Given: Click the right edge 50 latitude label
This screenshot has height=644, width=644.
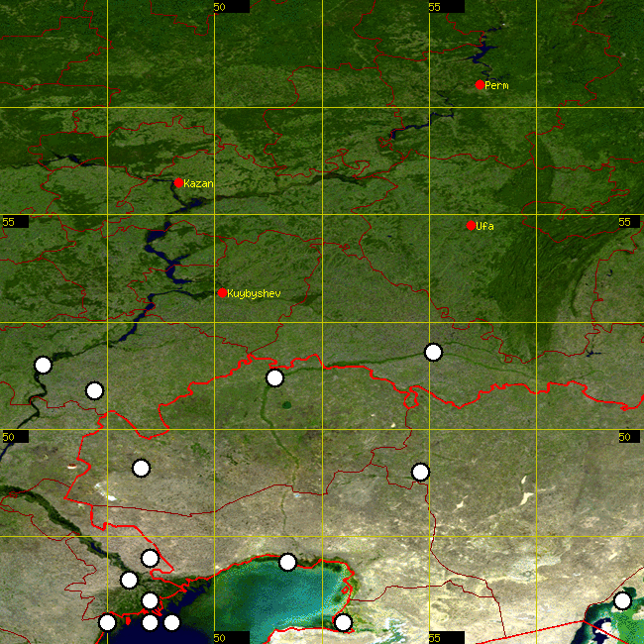Looking at the screenshot, I should pos(629,437).
